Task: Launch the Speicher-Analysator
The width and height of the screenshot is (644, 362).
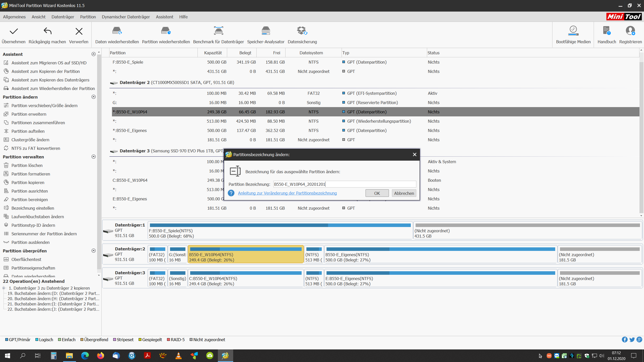Action: (266, 31)
